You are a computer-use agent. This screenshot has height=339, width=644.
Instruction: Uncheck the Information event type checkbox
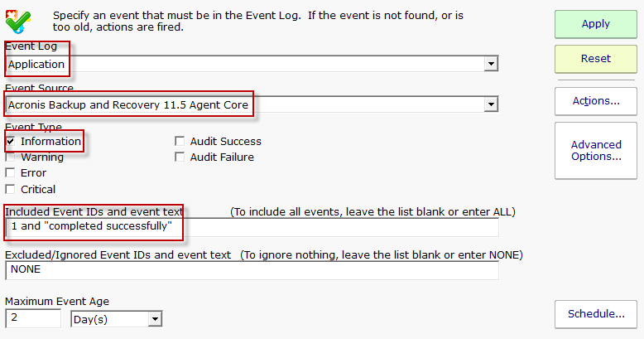[11, 142]
